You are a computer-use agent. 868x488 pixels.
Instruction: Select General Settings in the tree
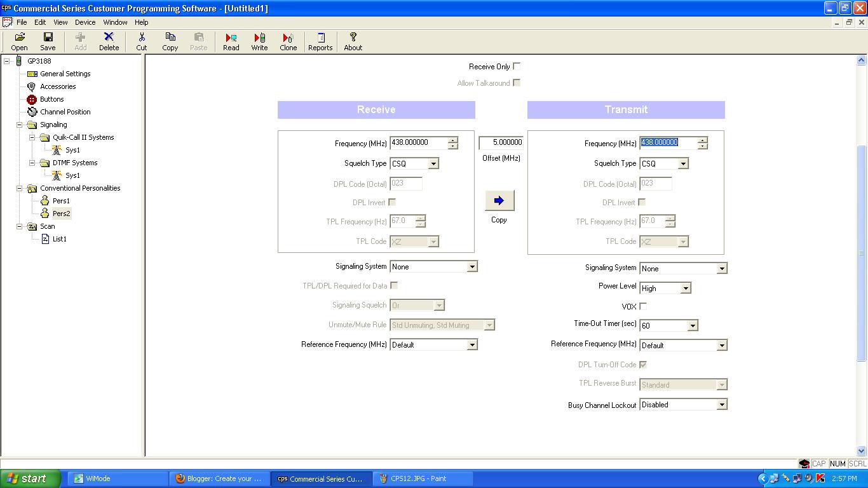click(65, 74)
